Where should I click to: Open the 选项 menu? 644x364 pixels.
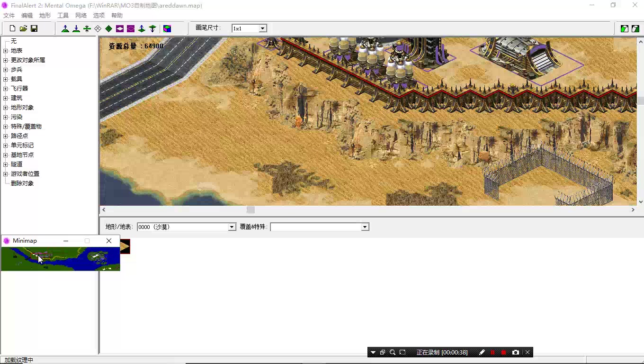[x=98, y=16]
